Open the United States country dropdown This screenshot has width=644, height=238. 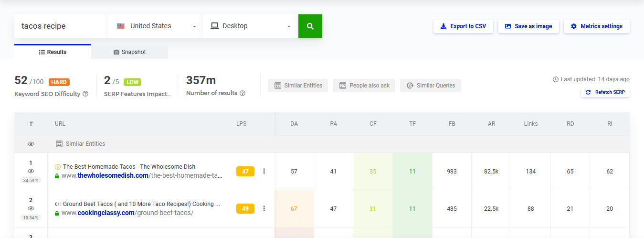[x=156, y=26]
